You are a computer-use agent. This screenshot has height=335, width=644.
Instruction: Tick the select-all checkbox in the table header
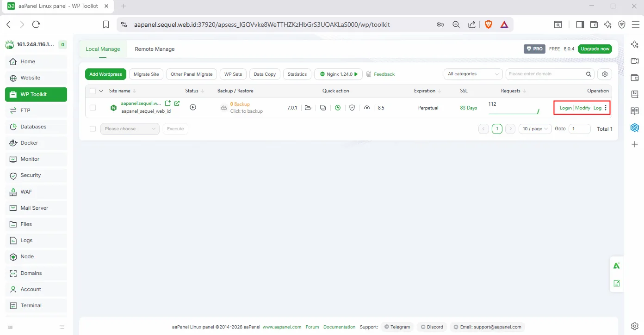[x=93, y=91]
